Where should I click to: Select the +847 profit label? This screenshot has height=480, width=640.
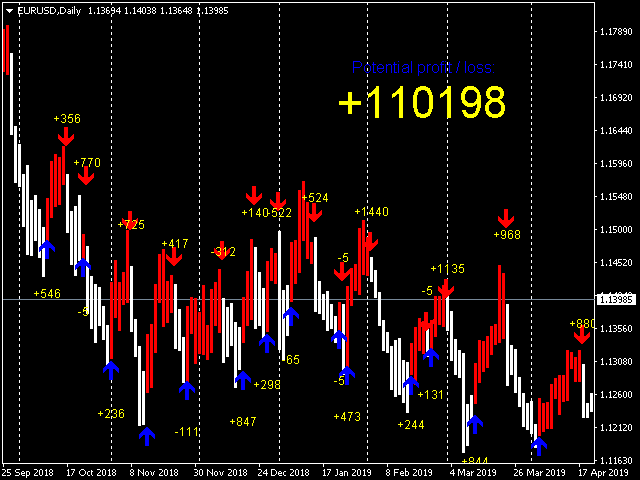pos(243,422)
